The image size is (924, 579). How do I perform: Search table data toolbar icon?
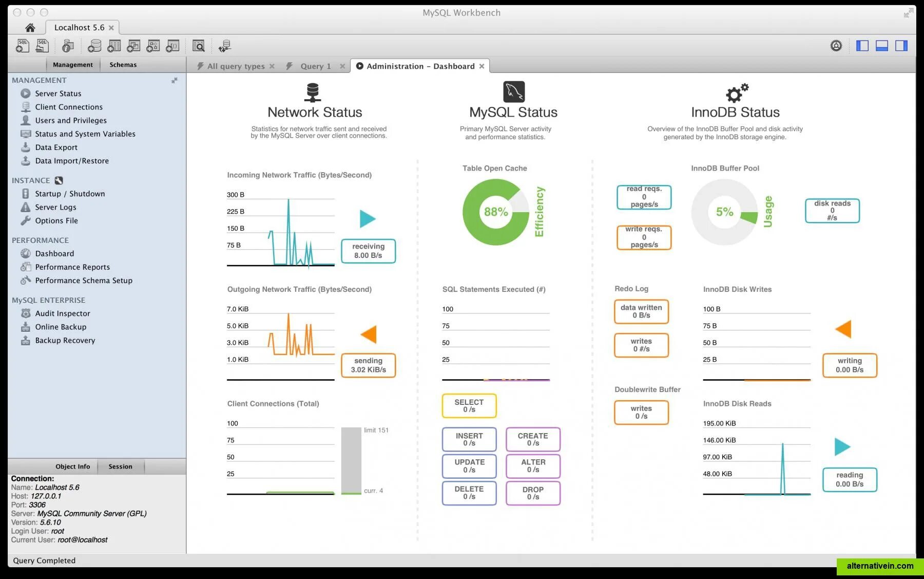click(x=198, y=46)
